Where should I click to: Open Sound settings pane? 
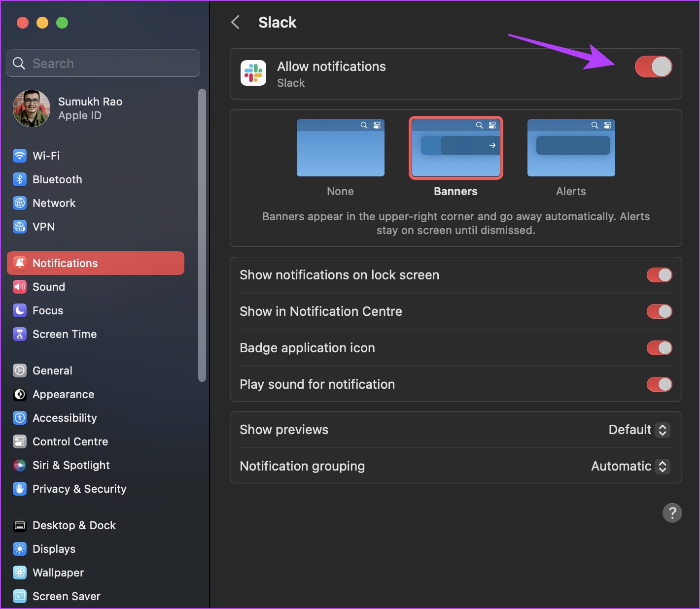(96, 287)
